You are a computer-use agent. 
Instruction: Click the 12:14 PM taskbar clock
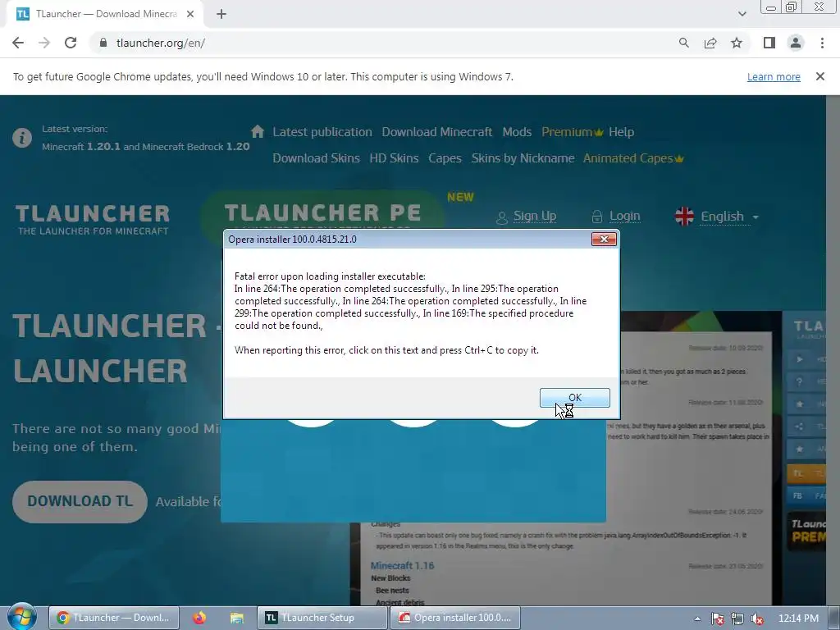click(797, 619)
